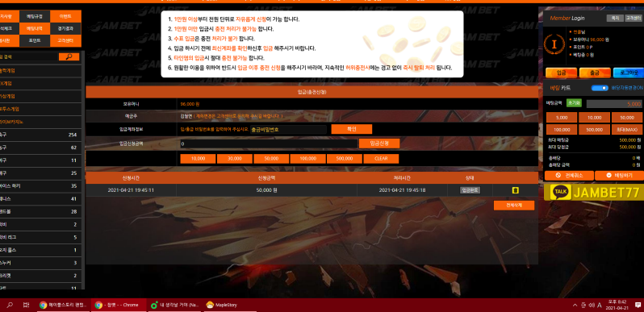
Task: Click the blue 로그아웃 button
Action: click(628, 73)
